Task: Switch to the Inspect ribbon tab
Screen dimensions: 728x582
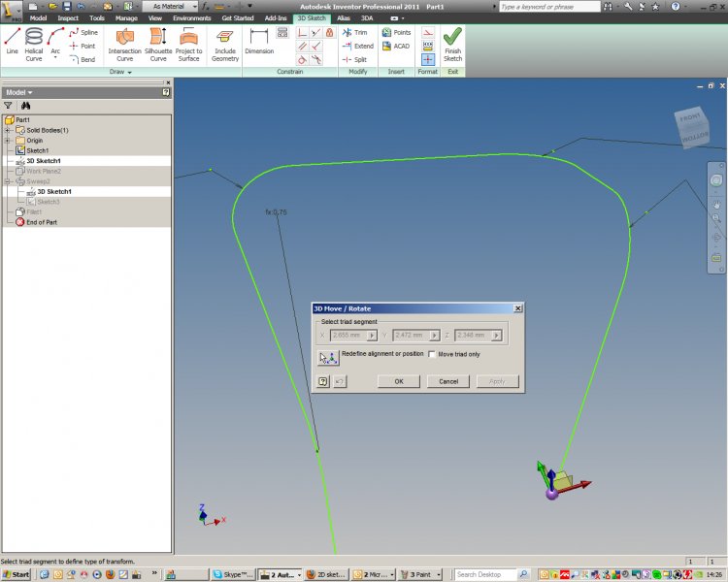Action: [x=68, y=17]
